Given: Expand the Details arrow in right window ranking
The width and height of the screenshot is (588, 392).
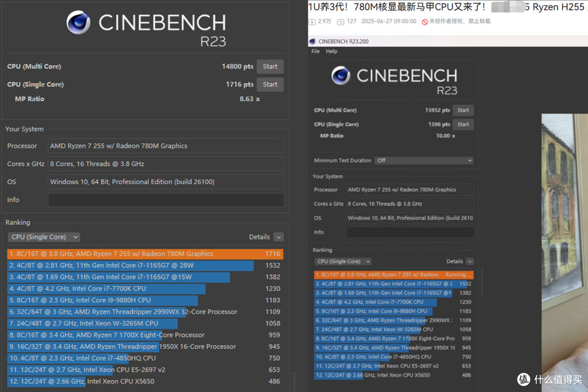Looking at the screenshot, I should (470, 261).
